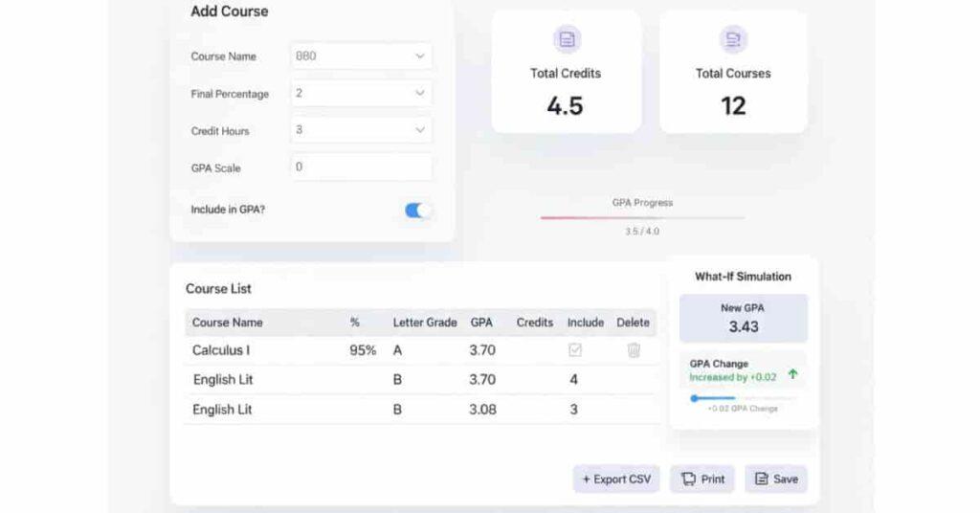
Task: Click the printer icon on Print button
Action: (687, 479)
